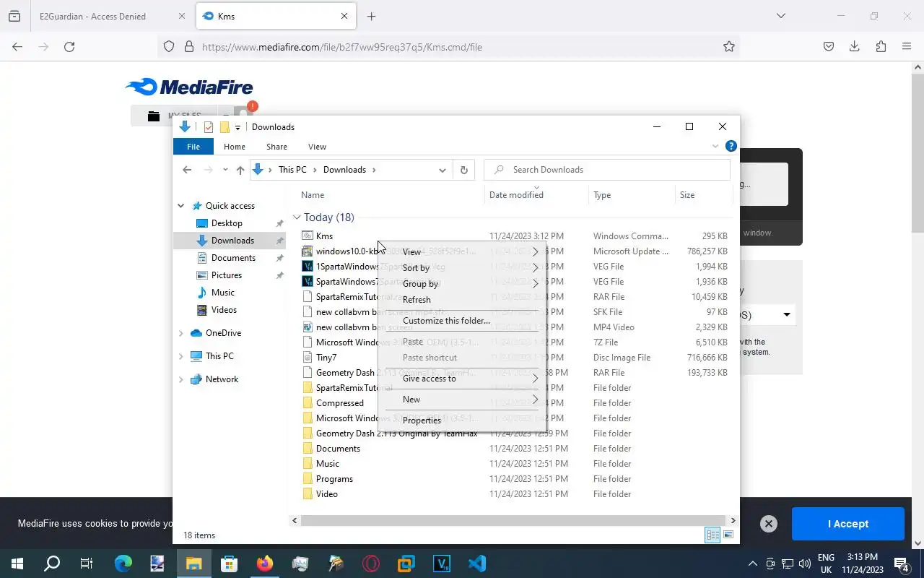Expand the This PC tree node

click(x=181, y=356)
